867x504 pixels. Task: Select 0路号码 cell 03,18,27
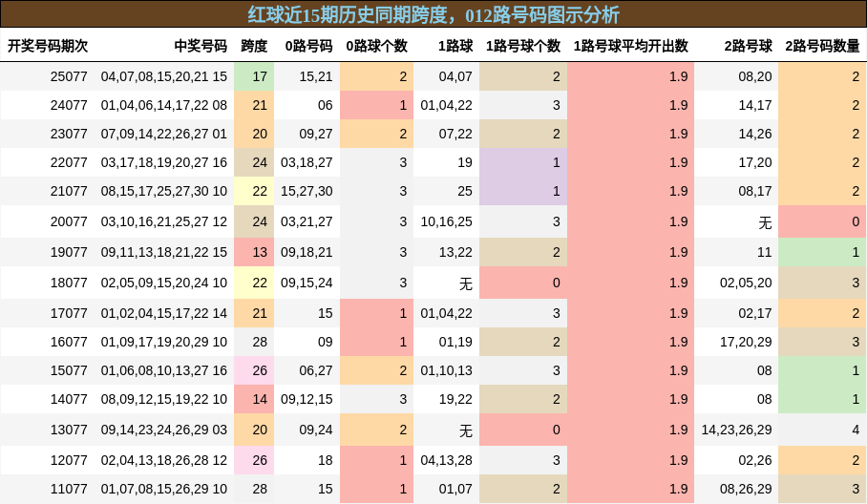tap(307, 162)
